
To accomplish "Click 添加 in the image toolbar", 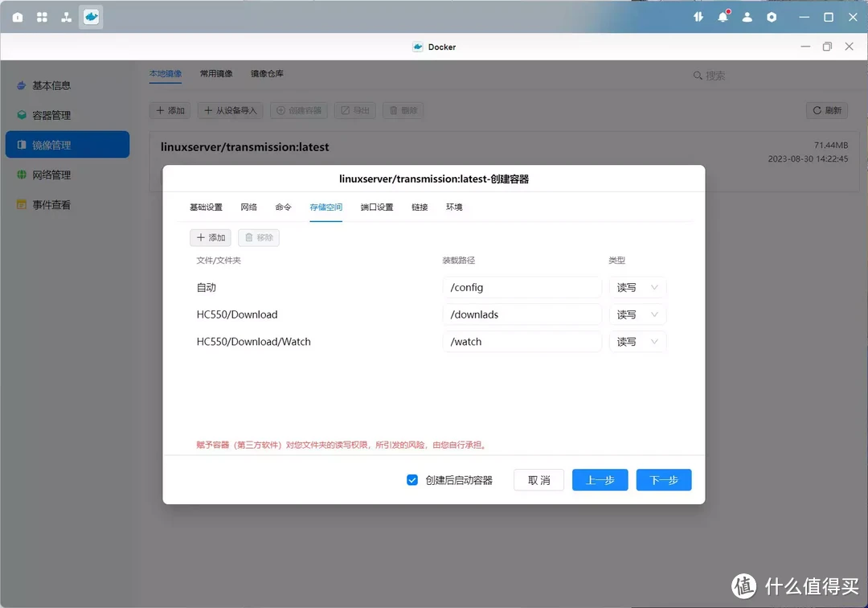I will [x=170, y=110].
